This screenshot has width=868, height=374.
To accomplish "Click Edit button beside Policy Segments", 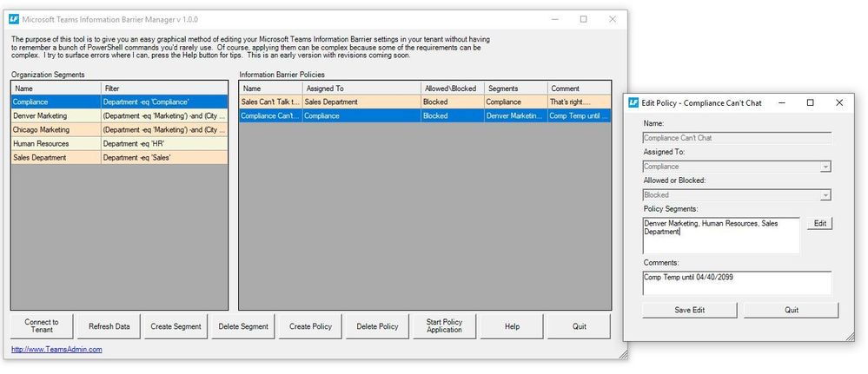I will click(x=820, y=224).
